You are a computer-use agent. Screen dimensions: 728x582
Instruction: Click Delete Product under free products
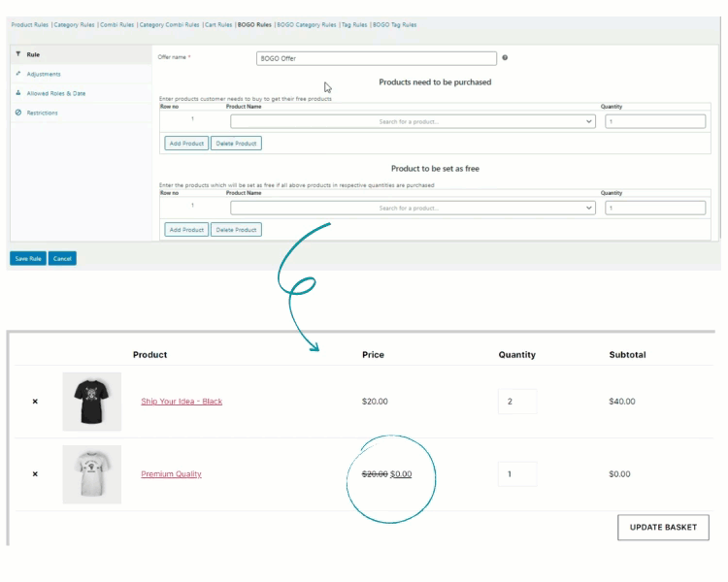[236, 230]
